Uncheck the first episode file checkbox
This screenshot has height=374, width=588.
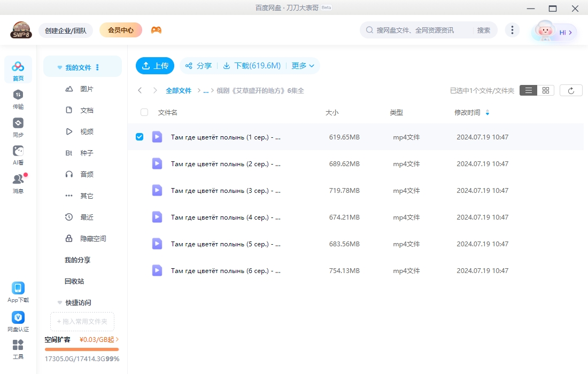[140, 136]
